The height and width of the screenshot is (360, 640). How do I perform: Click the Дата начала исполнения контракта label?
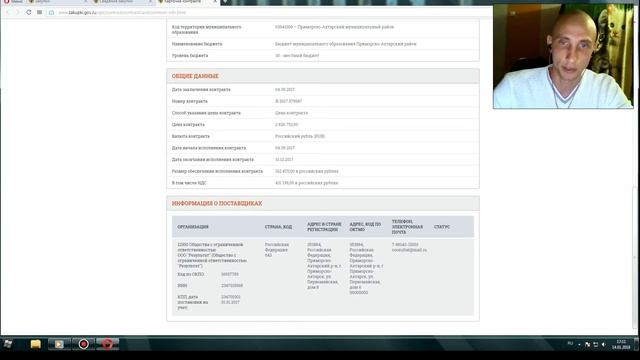[x=209, y=148]
